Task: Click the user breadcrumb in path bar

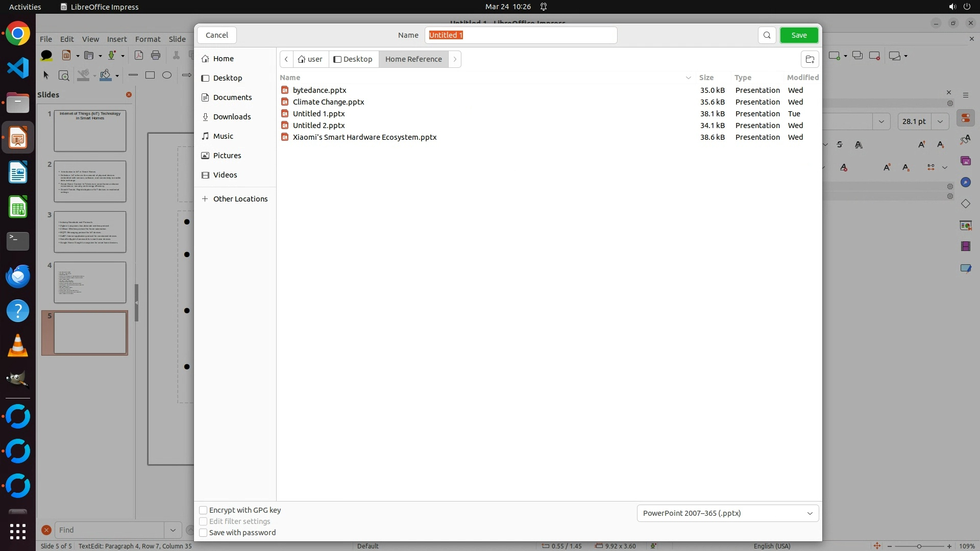Action: [x=310, y=59]
